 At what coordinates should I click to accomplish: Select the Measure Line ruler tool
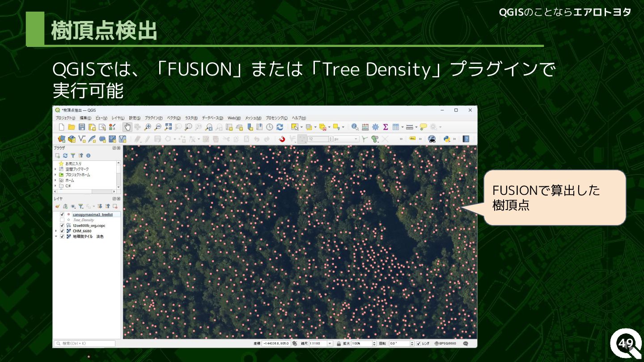coord(409,127)
